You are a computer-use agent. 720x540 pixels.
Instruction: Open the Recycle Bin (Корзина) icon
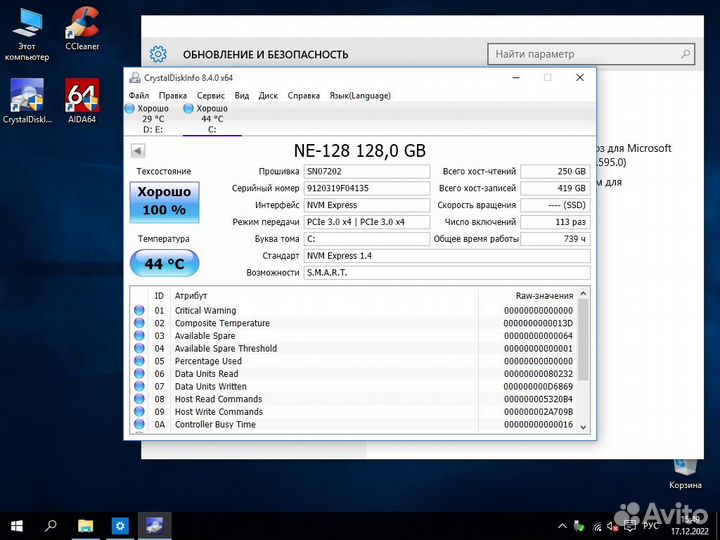pyautogui.click(x=685, y=468)
